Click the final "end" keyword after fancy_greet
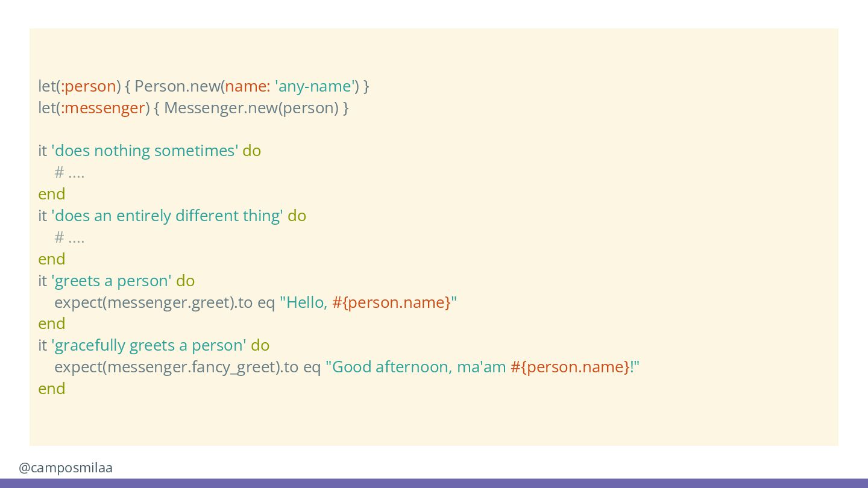Image resolution: width=868 pixels, height=488 pixels. 52,389
